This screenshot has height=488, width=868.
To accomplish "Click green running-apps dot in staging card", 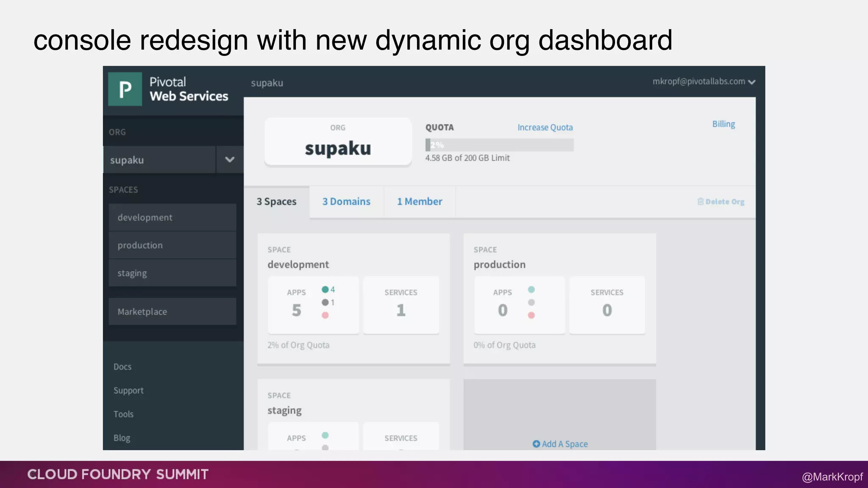I will [x=325, y=435].
